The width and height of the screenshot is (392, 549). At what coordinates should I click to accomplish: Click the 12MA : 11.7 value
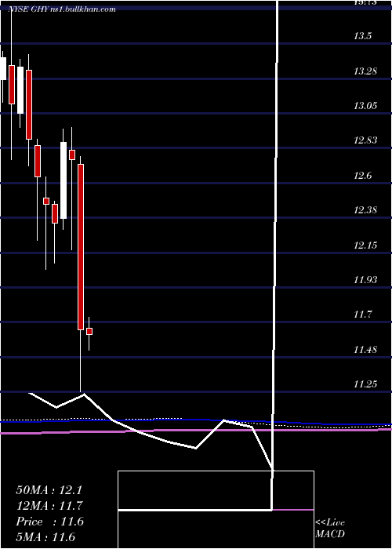click(x=49, y=506)
